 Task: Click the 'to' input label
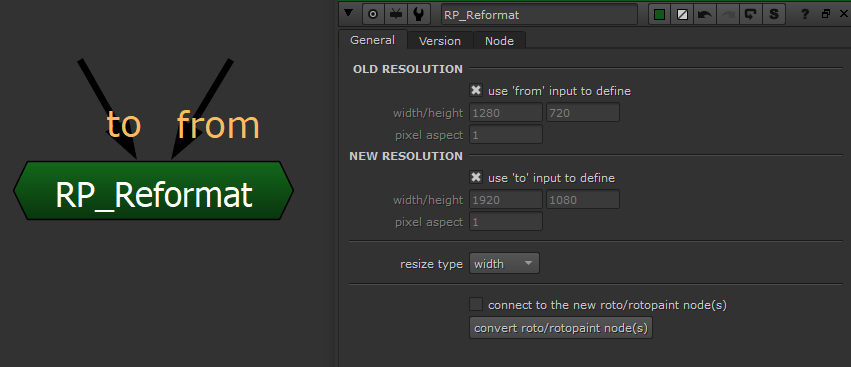point(124,125)
